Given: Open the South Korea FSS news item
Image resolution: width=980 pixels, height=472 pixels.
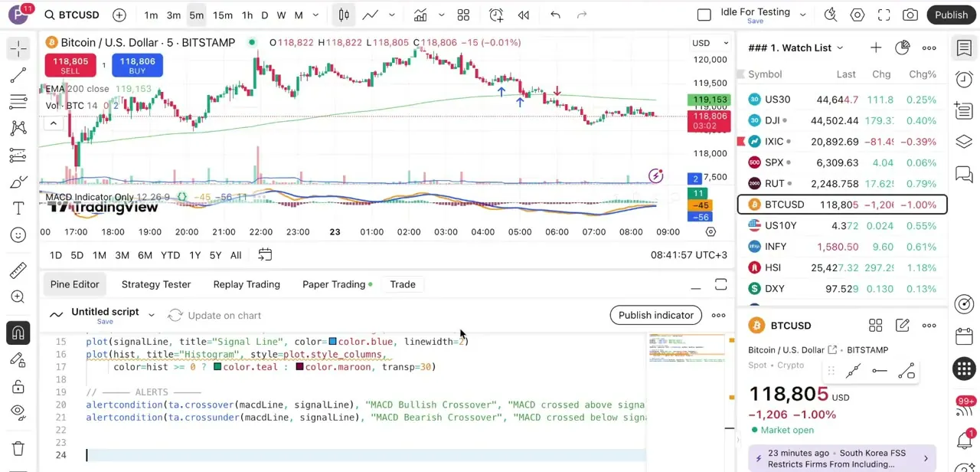Looking at the screenshot, I should 842,458.
